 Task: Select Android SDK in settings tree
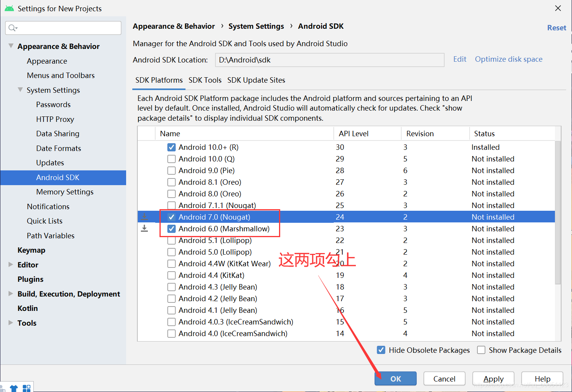click(x=63, y=177)
